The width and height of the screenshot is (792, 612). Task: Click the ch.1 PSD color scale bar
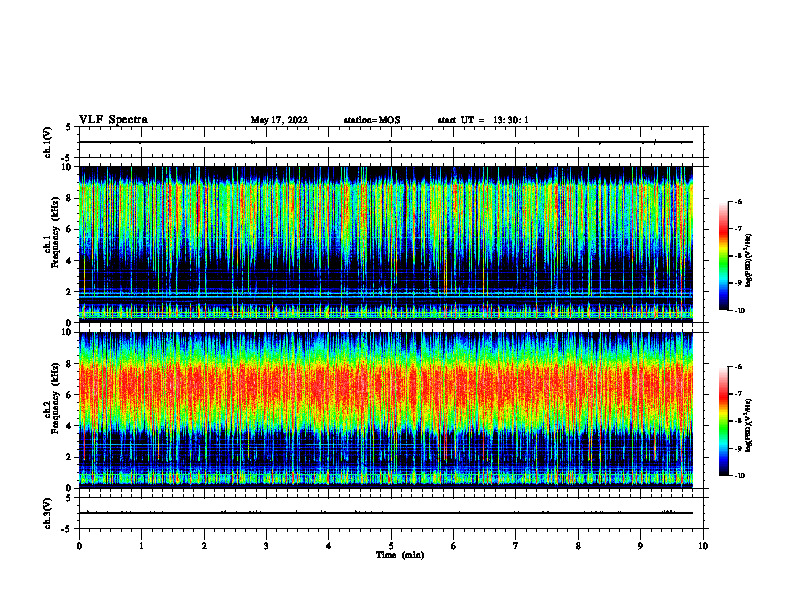tap(724, 256)
